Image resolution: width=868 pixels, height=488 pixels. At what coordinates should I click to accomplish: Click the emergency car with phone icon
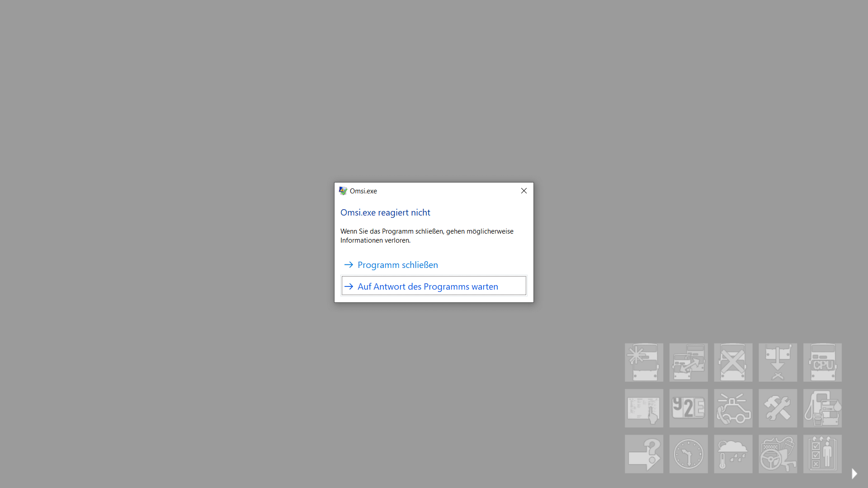click(x=733, y=408)
